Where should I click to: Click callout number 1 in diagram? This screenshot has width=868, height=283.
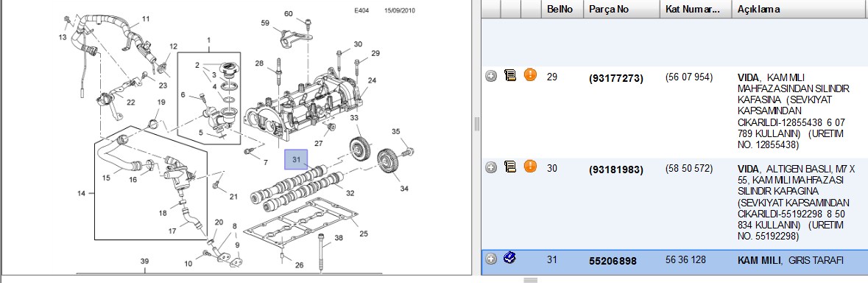[209, 40]
